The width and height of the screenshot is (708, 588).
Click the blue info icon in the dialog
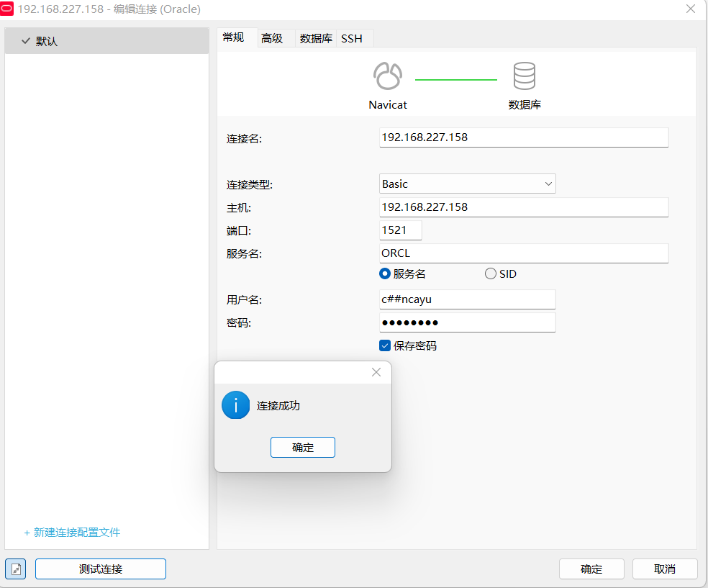click(235, 404)
